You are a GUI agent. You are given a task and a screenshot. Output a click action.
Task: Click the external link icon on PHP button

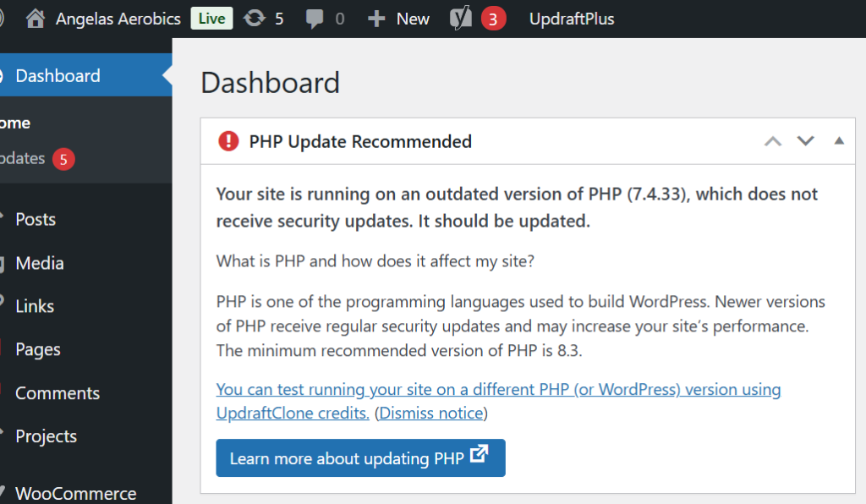coord(480,454)
